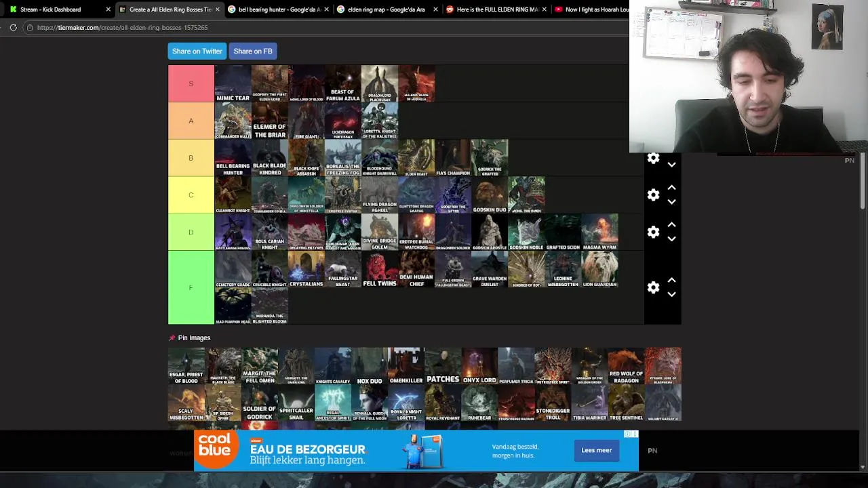Switch to bell bearing hunter Google tab
The image size is (868, 488).
[x=278, y=9]
